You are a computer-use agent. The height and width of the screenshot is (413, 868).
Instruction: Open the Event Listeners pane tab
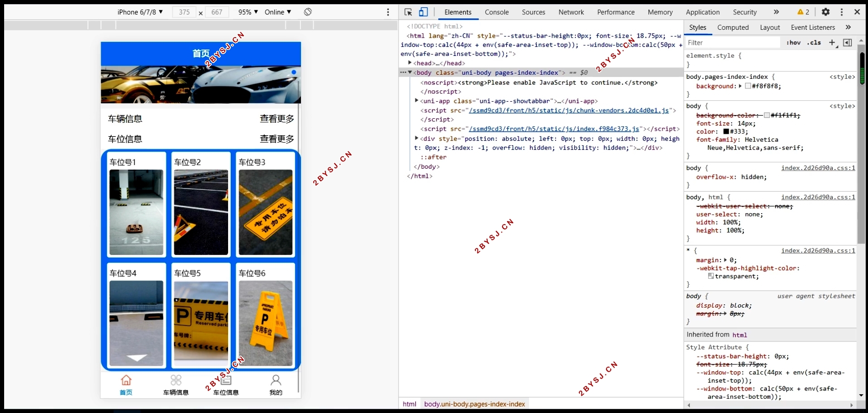813,28
